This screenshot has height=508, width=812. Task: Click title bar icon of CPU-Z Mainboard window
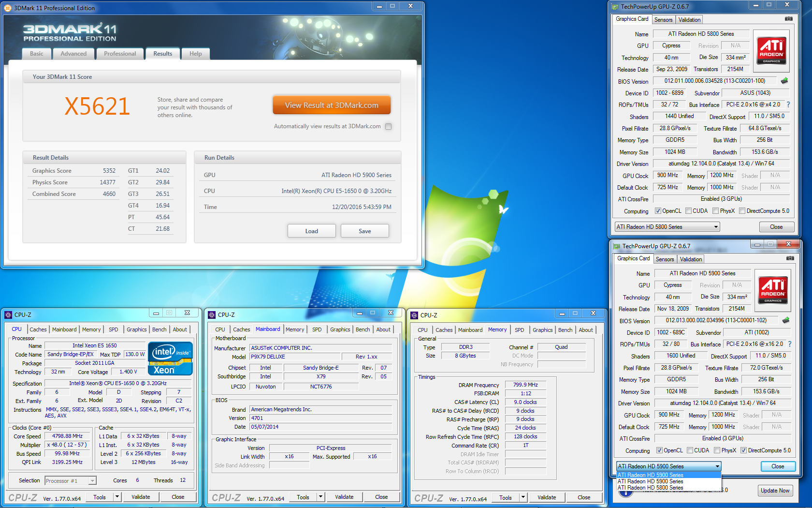coord(212,314)
